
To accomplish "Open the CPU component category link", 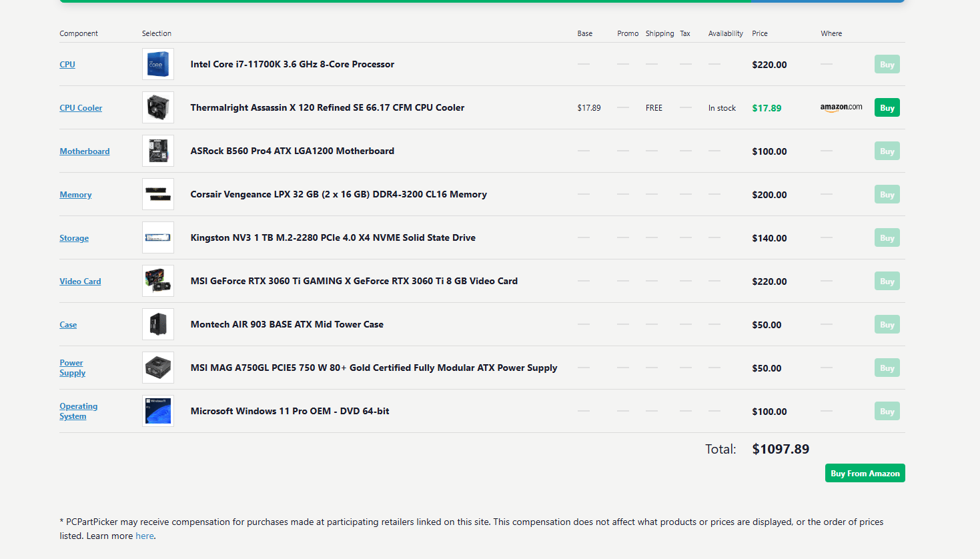I will (x=67, y=65).
